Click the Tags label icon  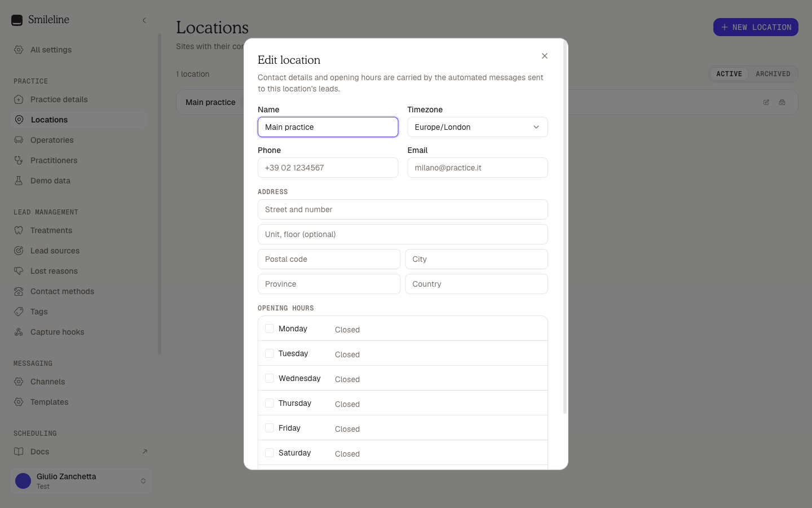[x=19, y=312]
